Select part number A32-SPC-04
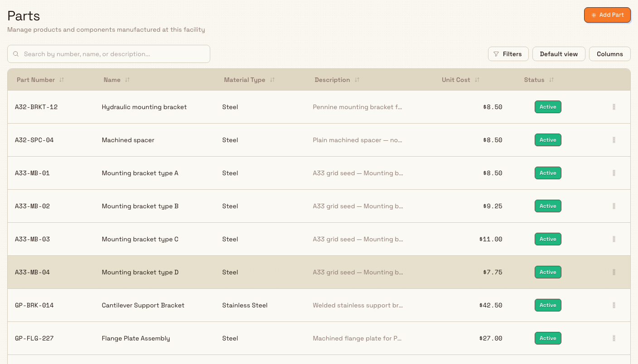Viewport: 638px width, 364px height. pos(34,140)
